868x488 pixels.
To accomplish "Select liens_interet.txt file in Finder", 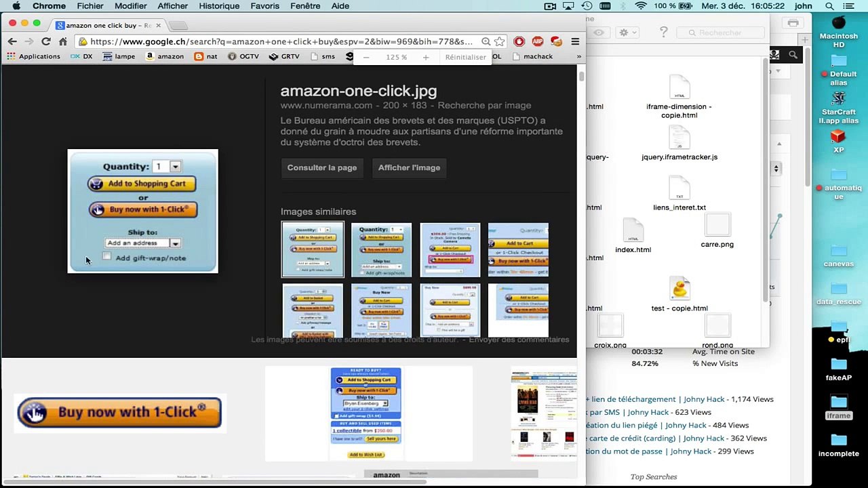I will tap(679, 193).
